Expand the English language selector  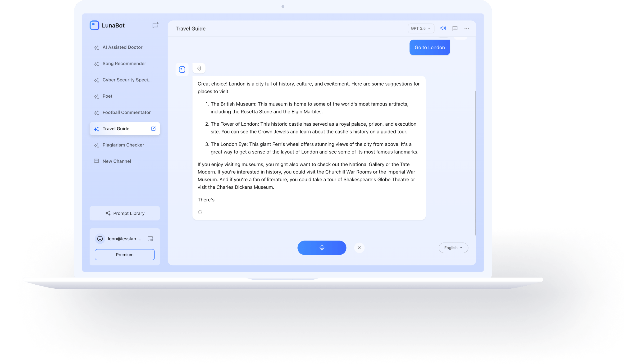[453, 247]
